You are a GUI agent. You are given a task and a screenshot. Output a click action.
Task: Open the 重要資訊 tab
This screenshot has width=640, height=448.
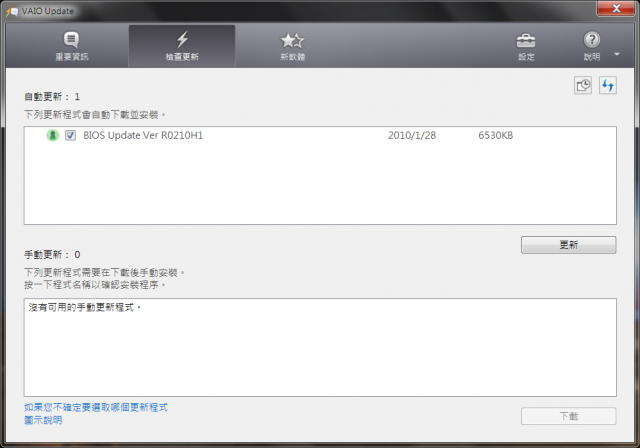pos(71,46)
